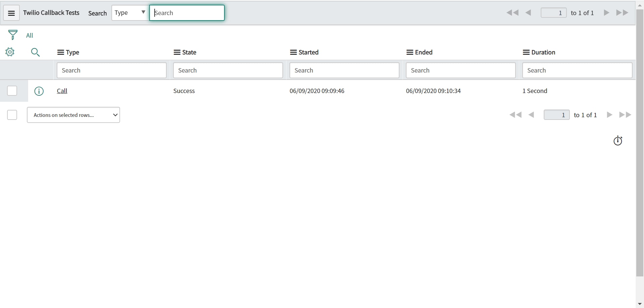Select the Call row checkbox
The height and width of the screenshot is (308, 644).
12,91
